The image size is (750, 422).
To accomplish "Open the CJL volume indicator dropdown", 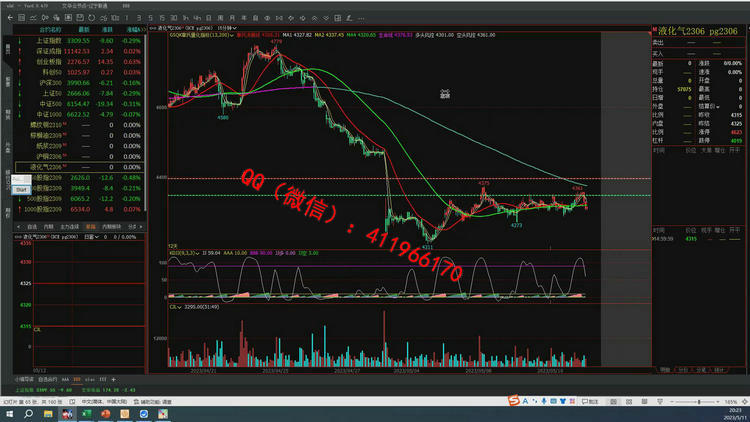I will (179, 307).
